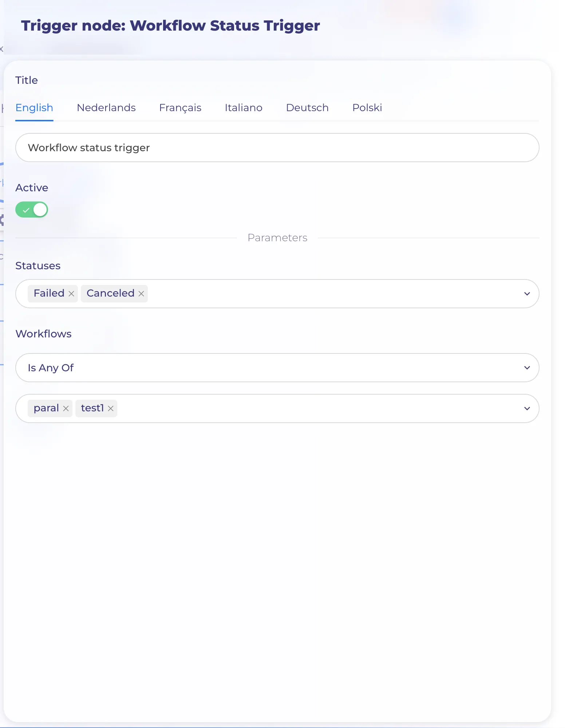Remove the paral workflow tag
This screenshot has height=728, width=565.
pos(66,408)
